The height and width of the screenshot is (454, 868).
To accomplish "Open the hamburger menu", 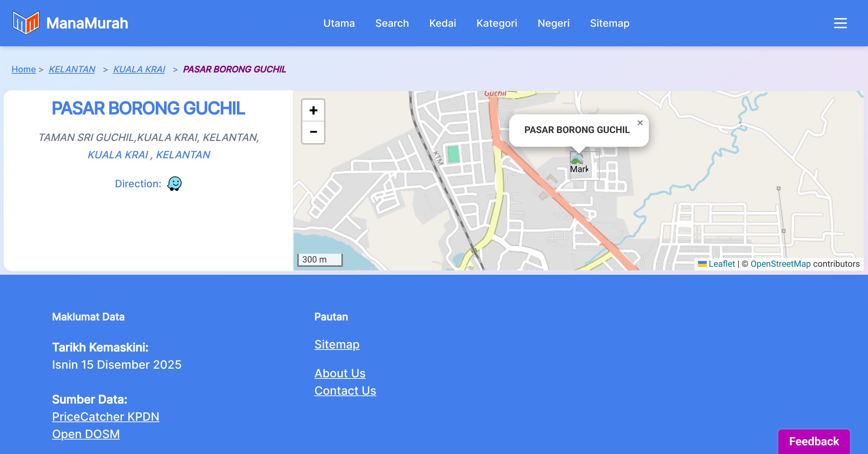I will [x=840, y=23].
